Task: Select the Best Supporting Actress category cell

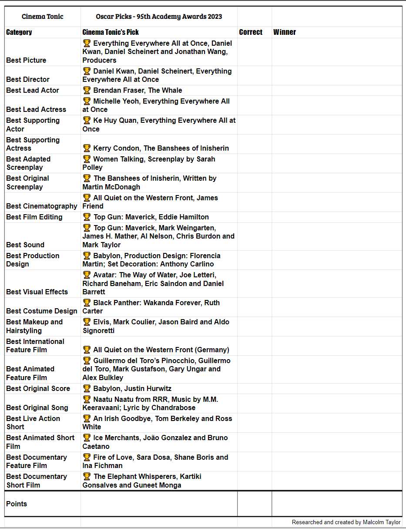Action: point(43,144)
